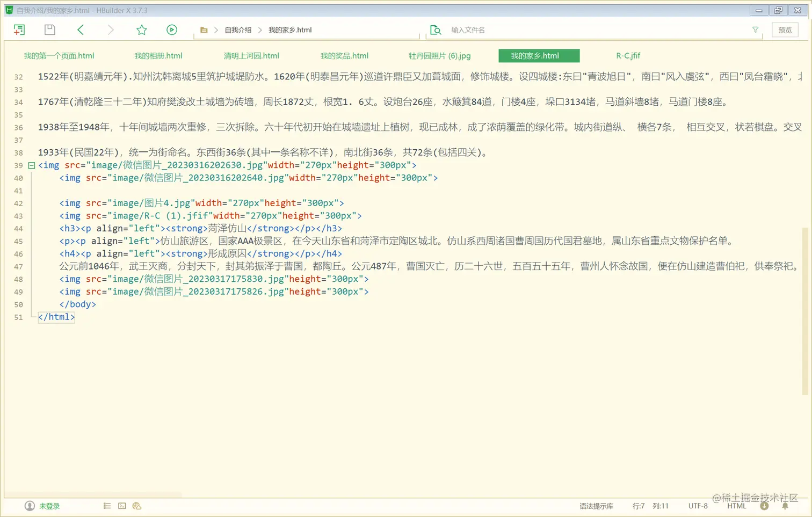This screenshot has width=812, height=517.
Task: Select the 牡丹园照片 (6).jpg tab
Action: pos(439,56)
